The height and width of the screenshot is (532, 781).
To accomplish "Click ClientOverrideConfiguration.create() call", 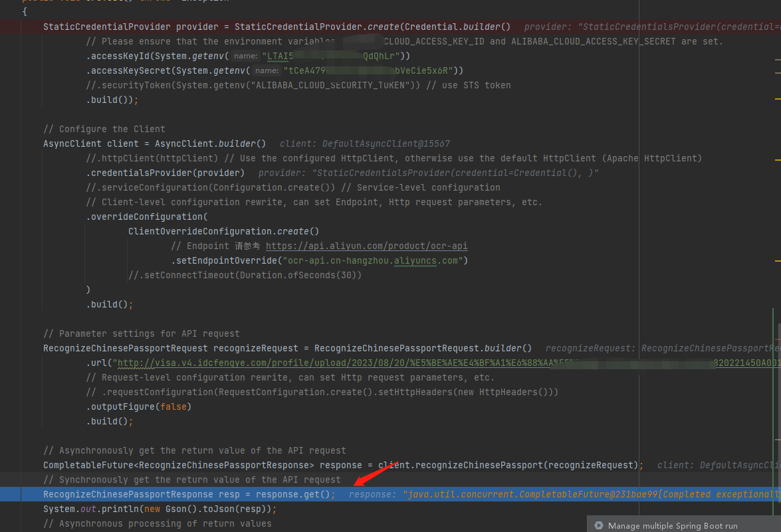I will pos(223,231).
